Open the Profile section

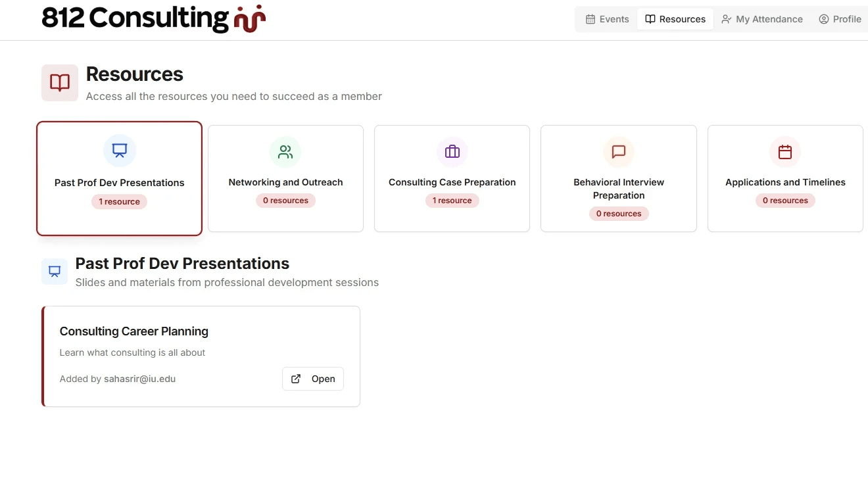tap(840, 19)
